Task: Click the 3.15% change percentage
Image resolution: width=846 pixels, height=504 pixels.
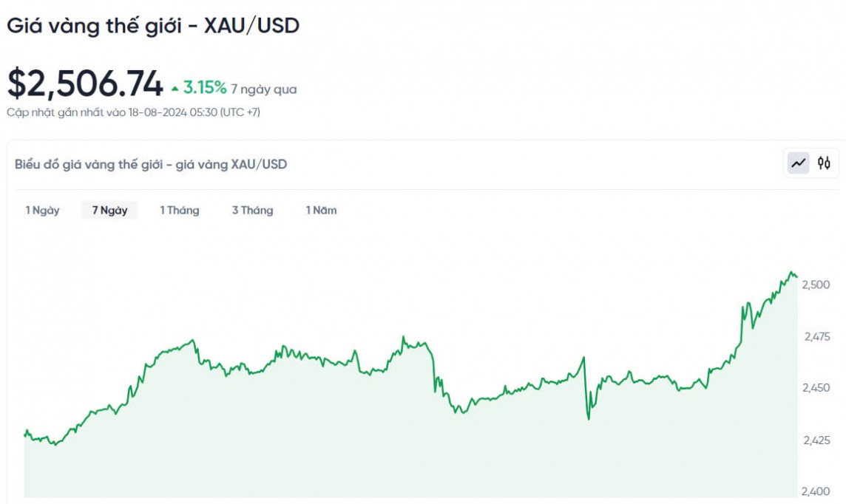Action: click(x=205, y=88)
